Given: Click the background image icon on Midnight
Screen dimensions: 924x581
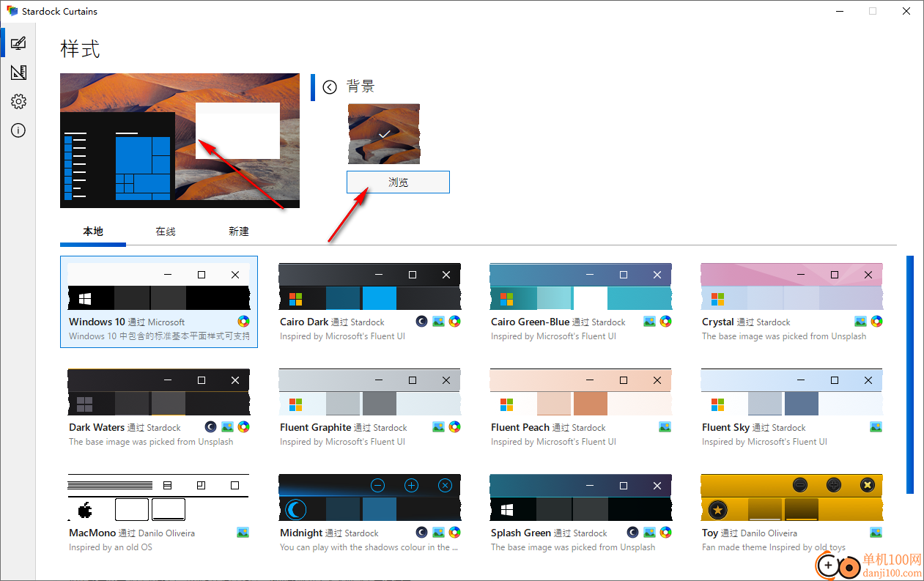Looking at the screenshot, I should (x=438, y=532).
